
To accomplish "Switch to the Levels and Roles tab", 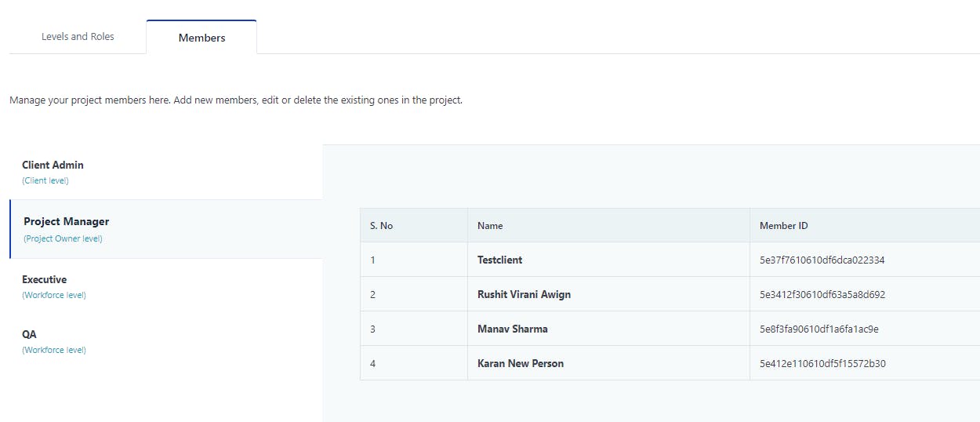I will coord(78,36).
